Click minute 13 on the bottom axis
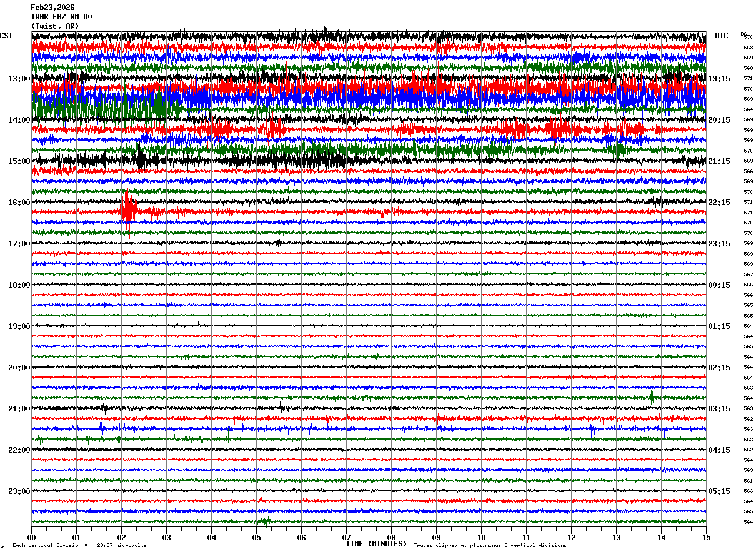 pos(616,537)
